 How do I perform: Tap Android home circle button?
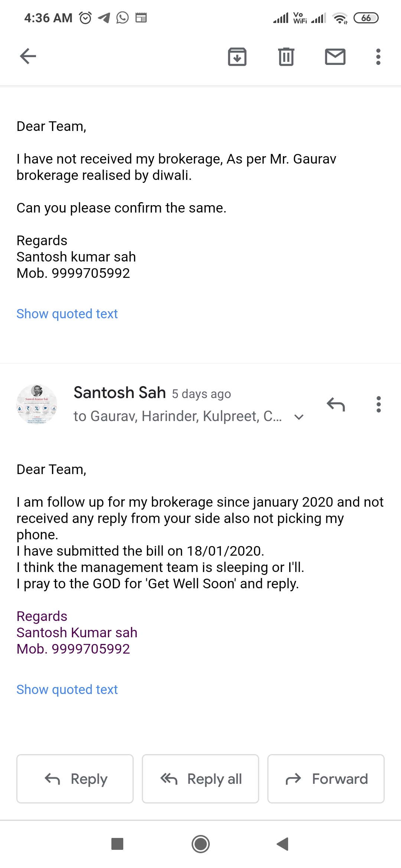click(x=200, y=844)
